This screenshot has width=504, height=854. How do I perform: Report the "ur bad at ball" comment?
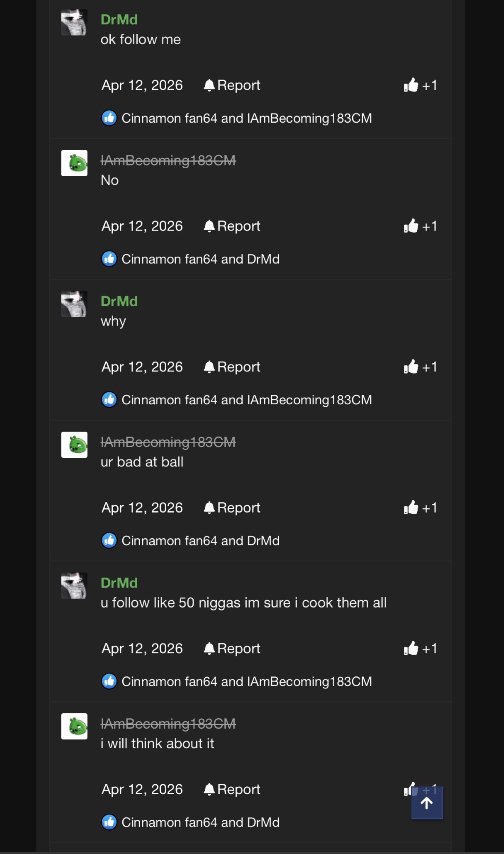[x=232, y=507]
